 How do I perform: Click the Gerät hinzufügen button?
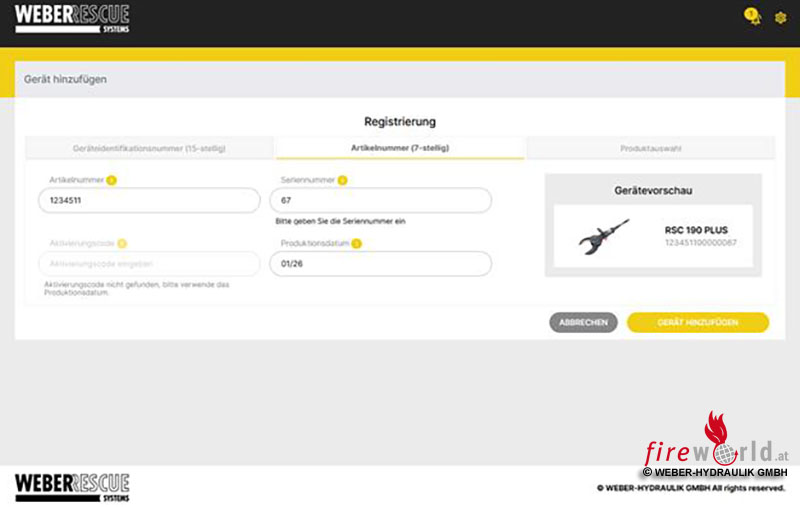[697, 322]
